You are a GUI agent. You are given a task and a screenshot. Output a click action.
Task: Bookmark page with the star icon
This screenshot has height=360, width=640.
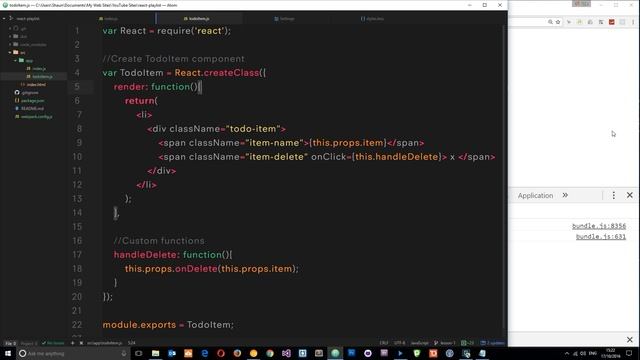(x=558, y=22)
